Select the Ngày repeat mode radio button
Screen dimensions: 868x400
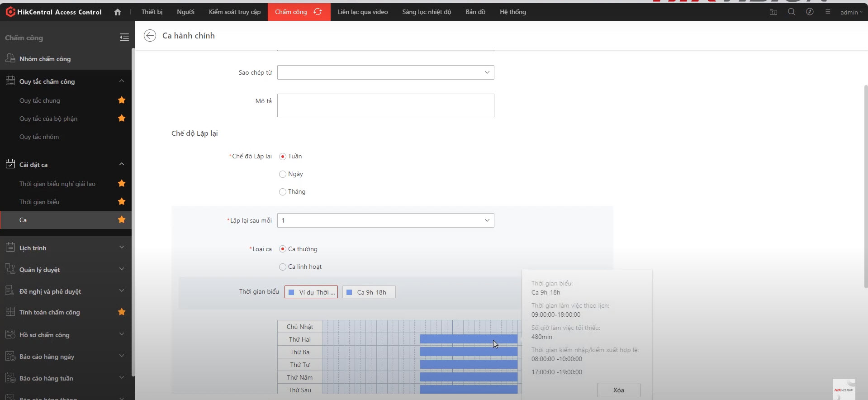coord(283,174)
